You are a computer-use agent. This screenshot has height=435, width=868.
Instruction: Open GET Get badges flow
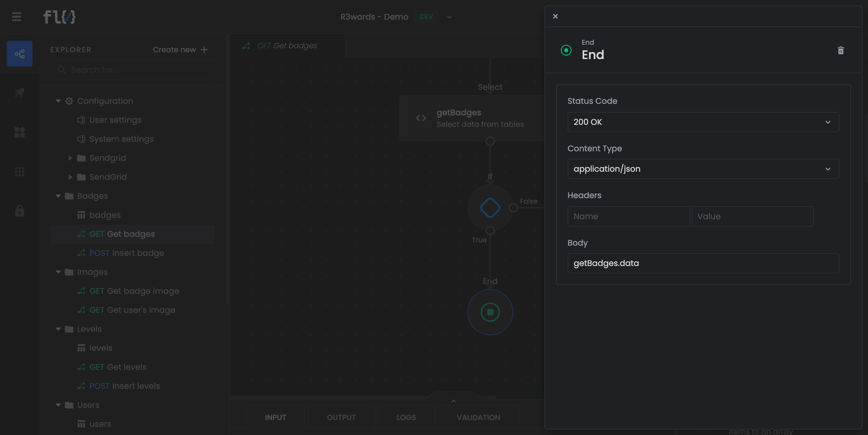[133, 234]
